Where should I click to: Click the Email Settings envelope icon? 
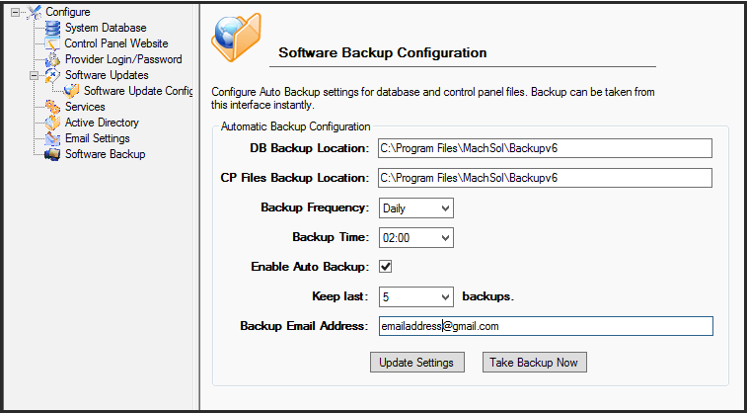53,139
